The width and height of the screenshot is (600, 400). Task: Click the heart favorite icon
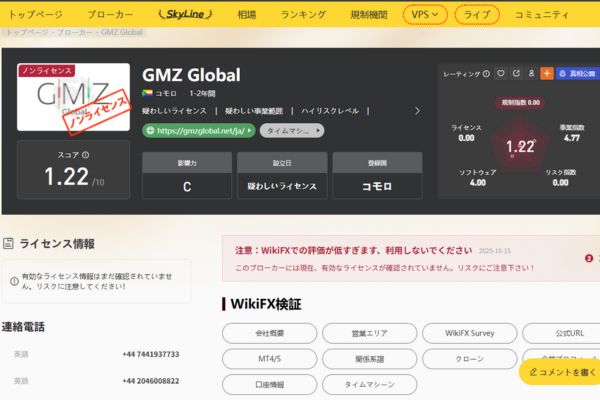(501, 73)
